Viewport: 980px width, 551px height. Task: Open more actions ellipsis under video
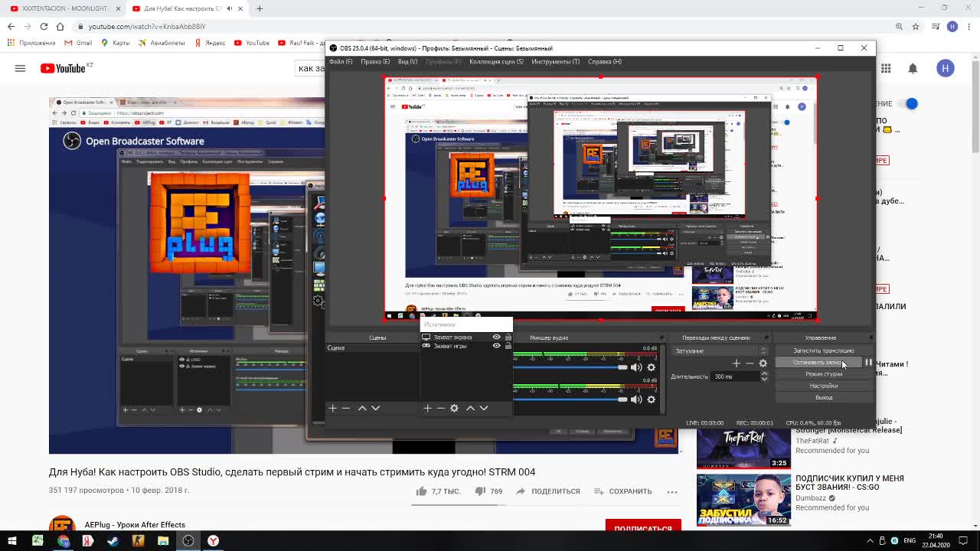coord(672,491)
